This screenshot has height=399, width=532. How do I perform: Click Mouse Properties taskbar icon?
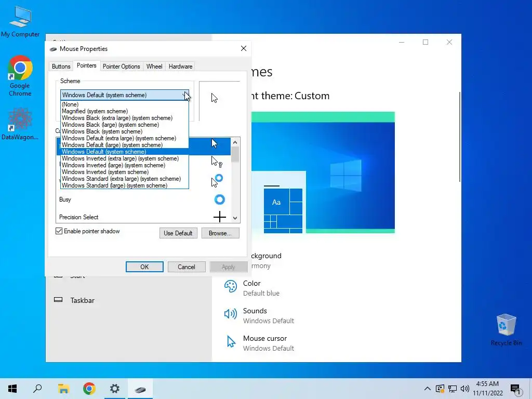point(140,389)
